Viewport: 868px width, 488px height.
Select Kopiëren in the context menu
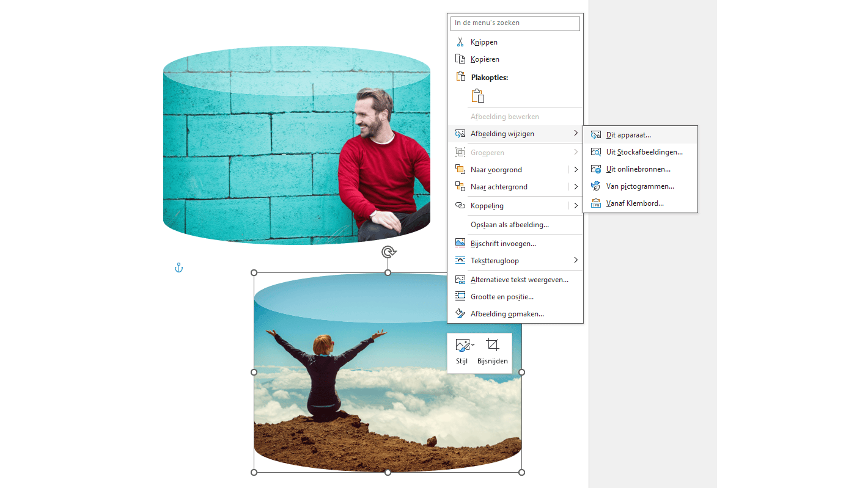(515, 59)
